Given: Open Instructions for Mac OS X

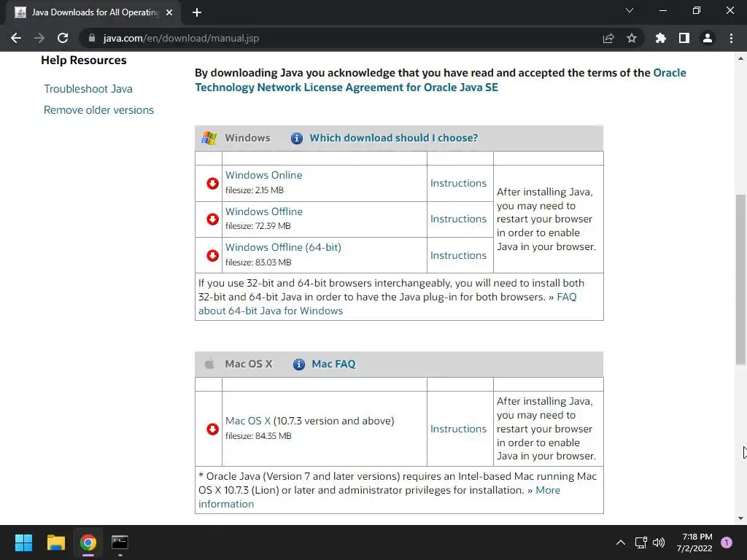Looking at the screenshot, I should (x=458, y=429).
